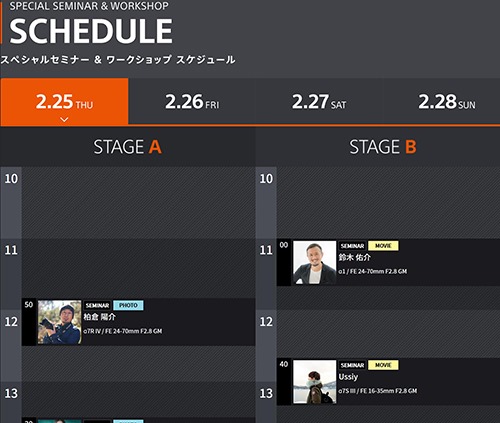Open 鈴木 佑介 speaker photo thumbnail
Viewport: 500px width, 423px height.
(x=315, y=263)
